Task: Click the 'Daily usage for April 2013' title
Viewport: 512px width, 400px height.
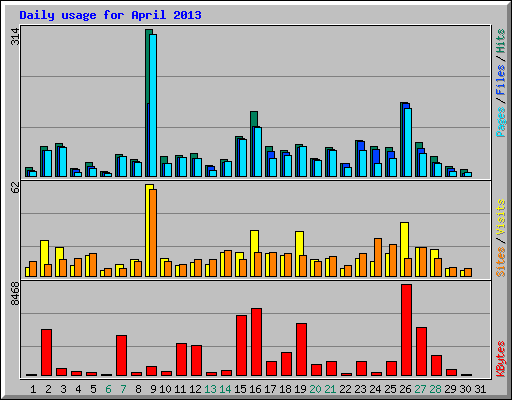Action: [110, 15]
